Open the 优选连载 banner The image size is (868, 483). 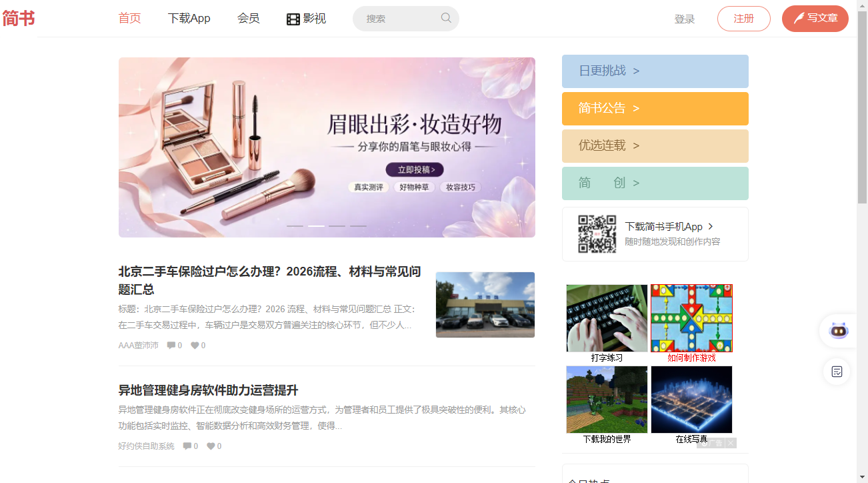point(655,146)
